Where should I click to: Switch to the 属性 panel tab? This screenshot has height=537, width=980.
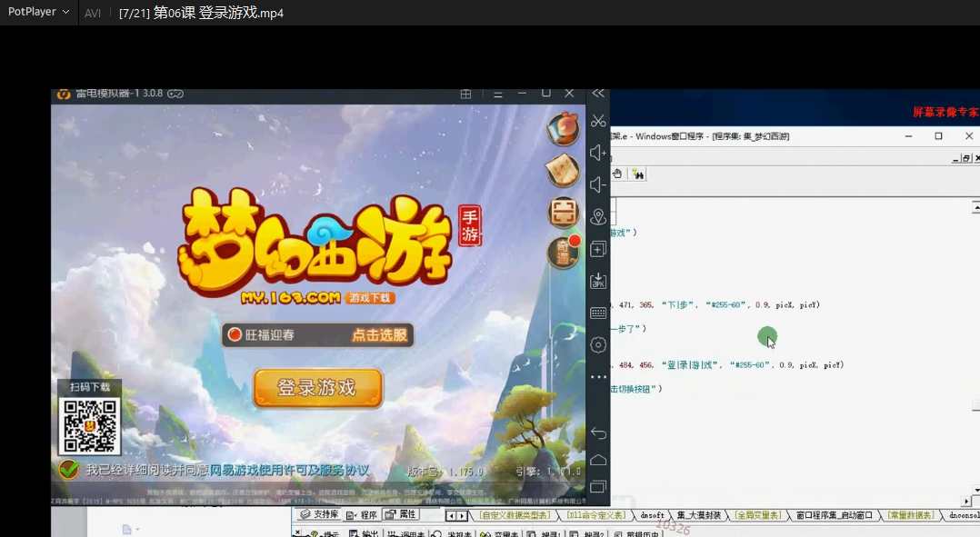401,514
